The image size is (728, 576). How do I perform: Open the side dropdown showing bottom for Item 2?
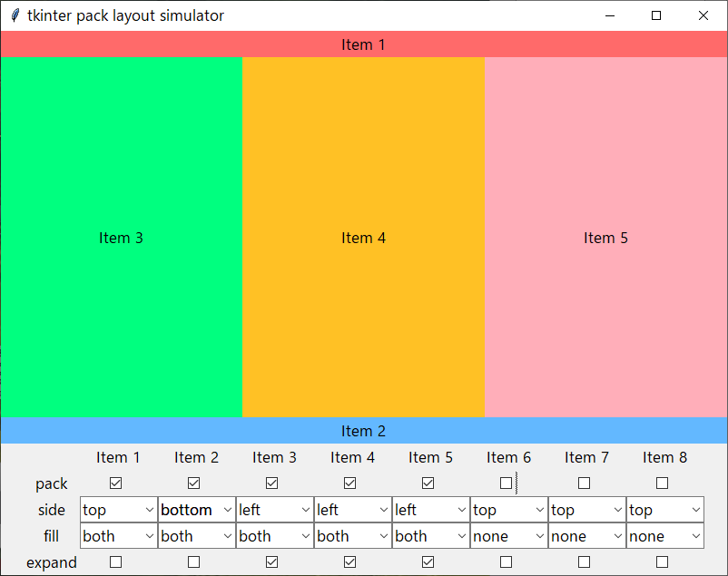[197, 510]
